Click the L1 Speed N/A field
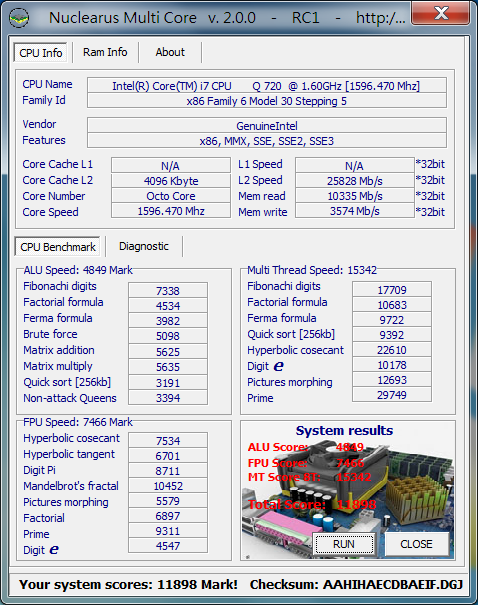 (x=355, y=166)
